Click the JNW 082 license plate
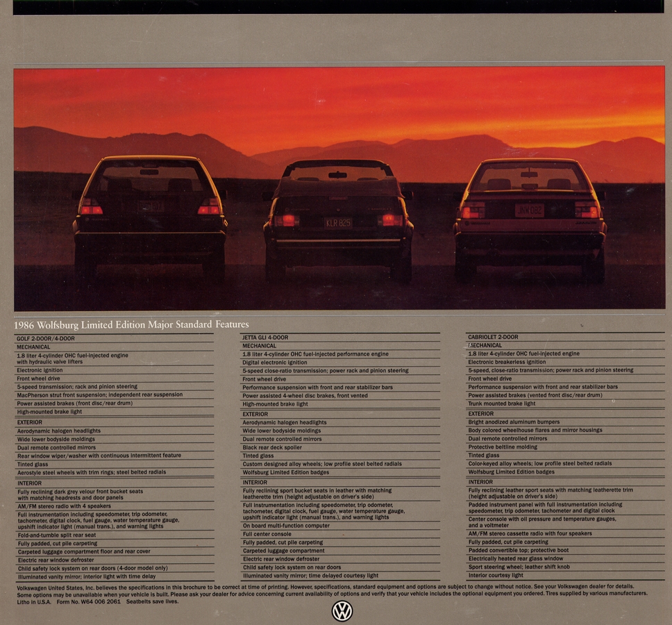The width and height of the screenshot is (672, 625). [x=529, y=210]
